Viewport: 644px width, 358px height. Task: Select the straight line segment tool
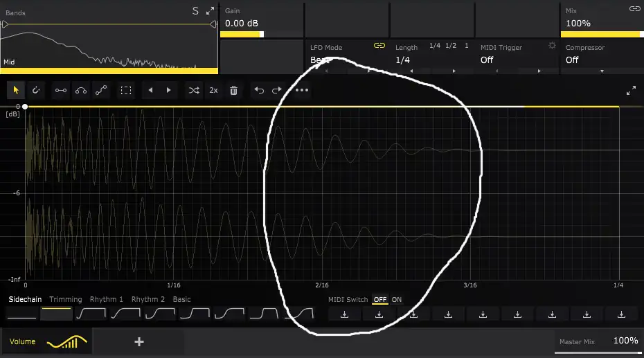pos(61,90)
